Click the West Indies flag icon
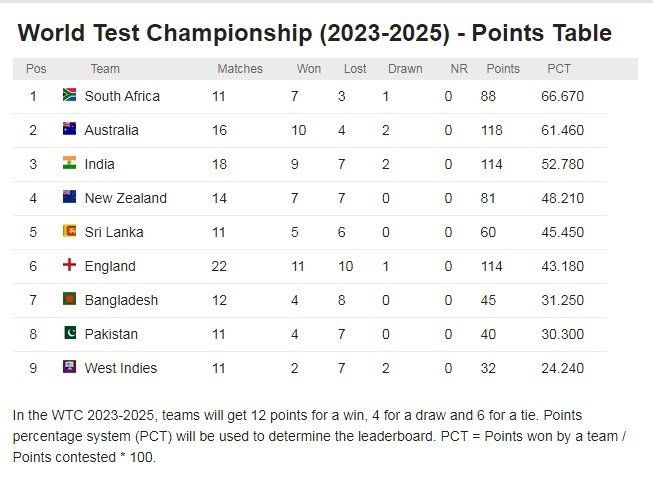 tap(69, 367)
